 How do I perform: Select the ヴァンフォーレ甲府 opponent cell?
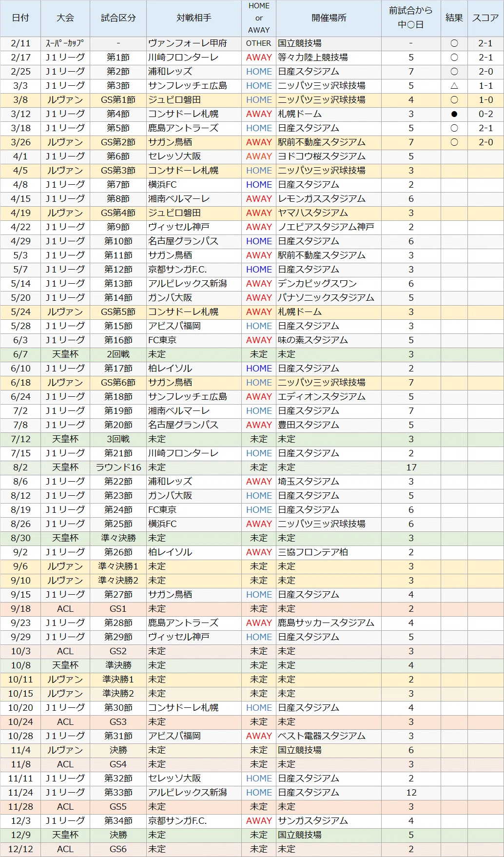(x=194, y=43)
